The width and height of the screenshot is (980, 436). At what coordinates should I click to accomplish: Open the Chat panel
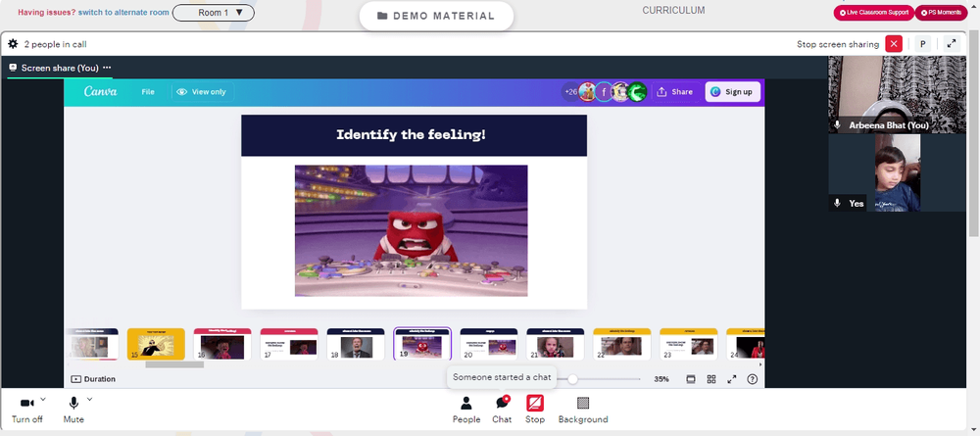tap(502, 410)
